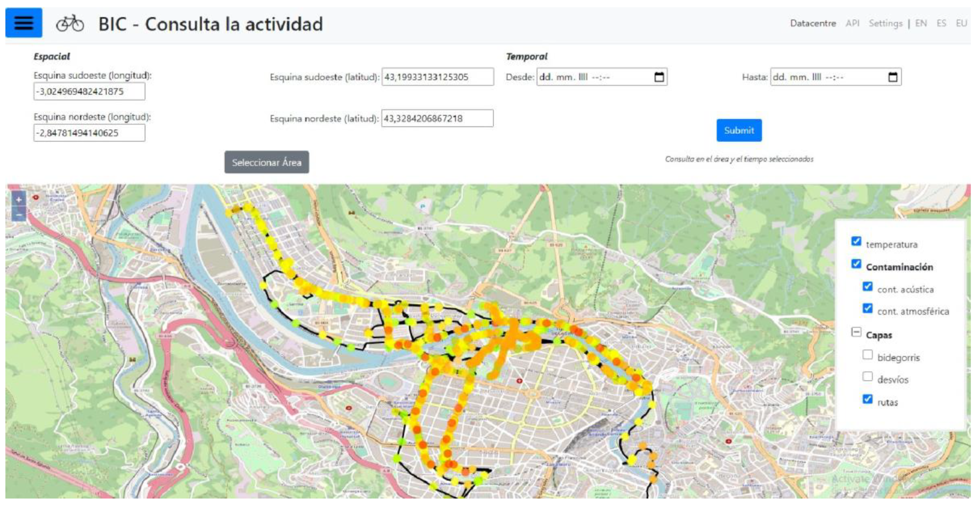This screenshot has height=505, width=980.
Task: Open the hamburger menu button
Action: point(23,23)
